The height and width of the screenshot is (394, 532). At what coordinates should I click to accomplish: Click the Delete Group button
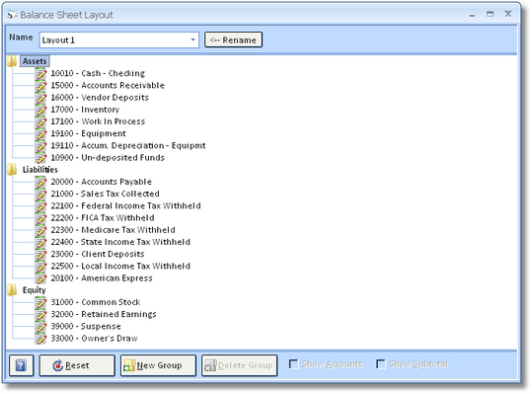pos(239,365)
